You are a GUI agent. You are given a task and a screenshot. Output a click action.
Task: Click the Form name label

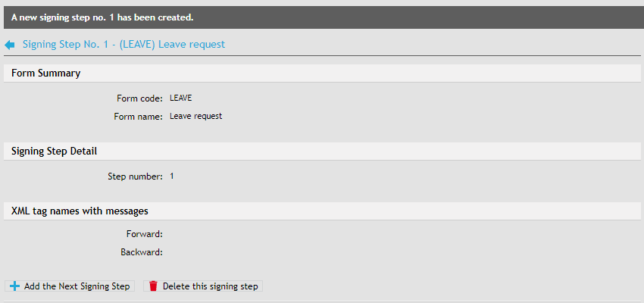138,117
